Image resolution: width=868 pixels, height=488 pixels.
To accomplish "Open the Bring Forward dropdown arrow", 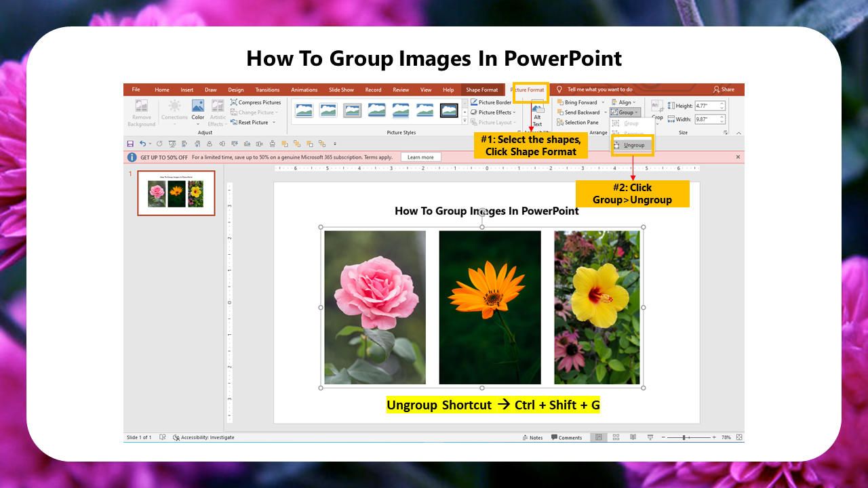I will (602, 102).
